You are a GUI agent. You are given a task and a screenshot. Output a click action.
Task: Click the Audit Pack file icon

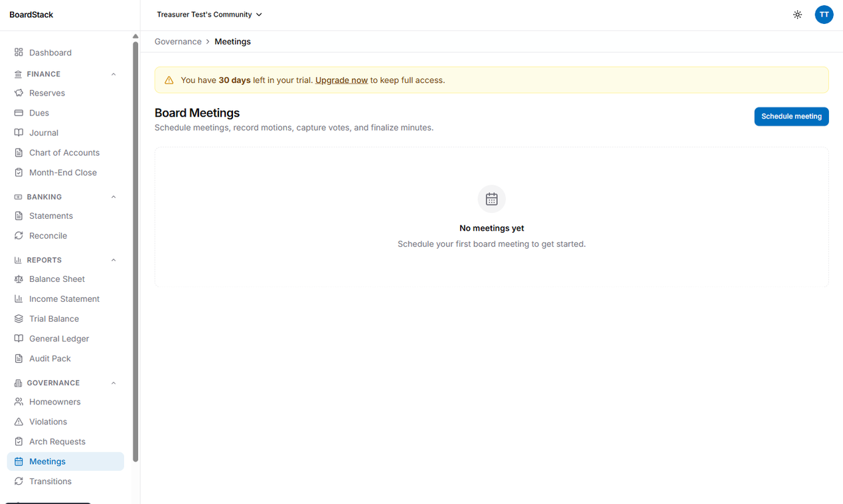(19, 359)
